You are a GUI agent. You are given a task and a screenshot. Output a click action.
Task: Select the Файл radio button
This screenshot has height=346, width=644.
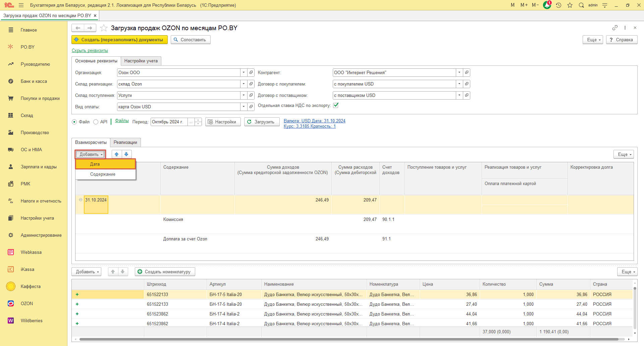(x=74, y=122)
